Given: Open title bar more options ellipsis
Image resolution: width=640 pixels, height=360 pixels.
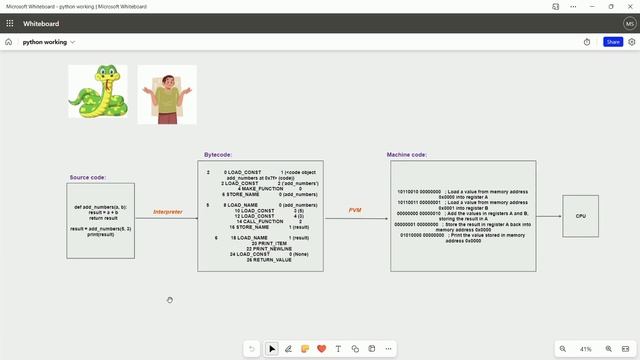Looking at the screenshot, I should pyautogui.click(x=573, y=7).
